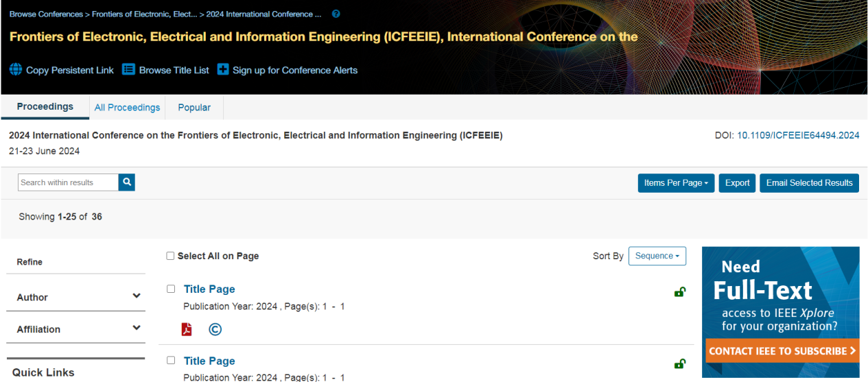The height and width of the screenshot is (382, 868).
Task: Open the DOI 10.1109/ICFEEIE64494.2024 link
Action: [798, 136]
